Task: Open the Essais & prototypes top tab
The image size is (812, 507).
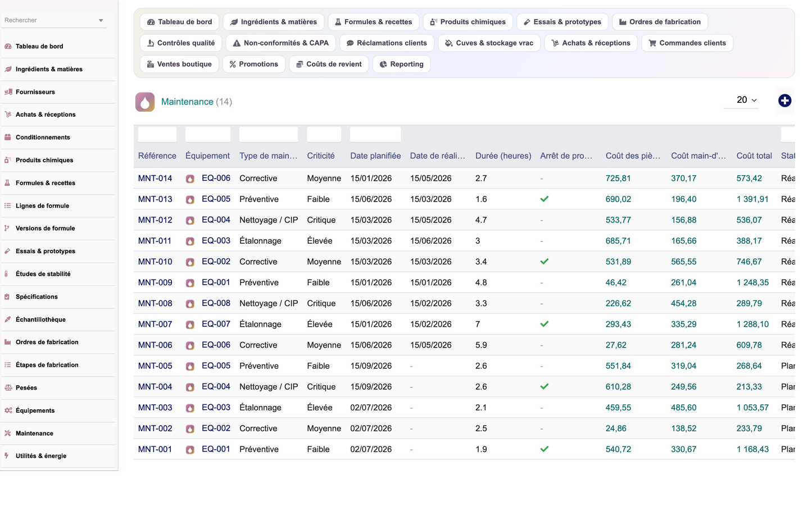Action: [562, 22]
